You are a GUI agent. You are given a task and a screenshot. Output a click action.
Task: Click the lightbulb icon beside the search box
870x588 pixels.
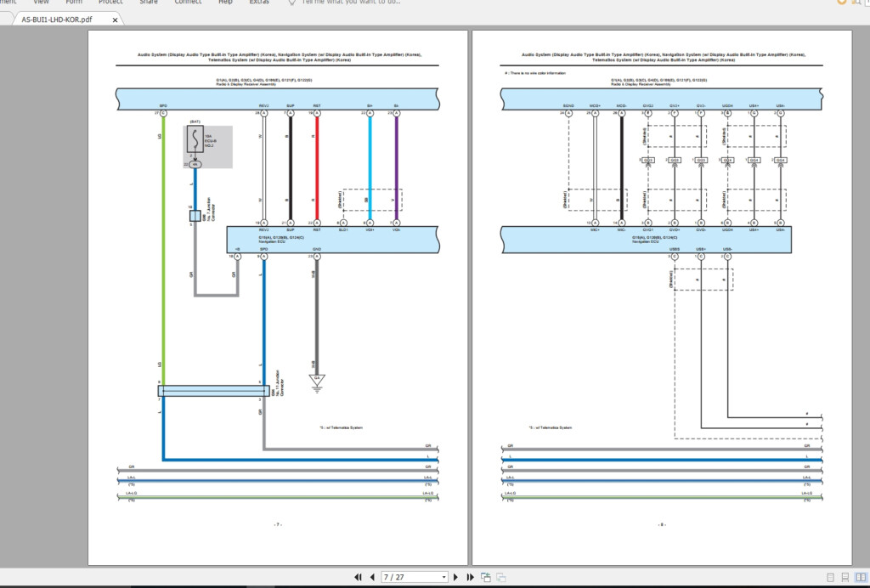[x=292, y=3]
